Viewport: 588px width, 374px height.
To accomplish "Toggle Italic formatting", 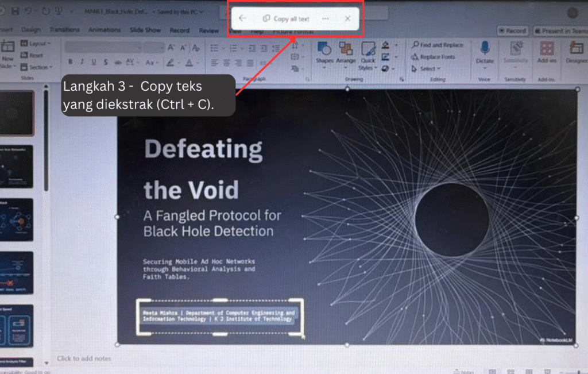I will 82,62.
